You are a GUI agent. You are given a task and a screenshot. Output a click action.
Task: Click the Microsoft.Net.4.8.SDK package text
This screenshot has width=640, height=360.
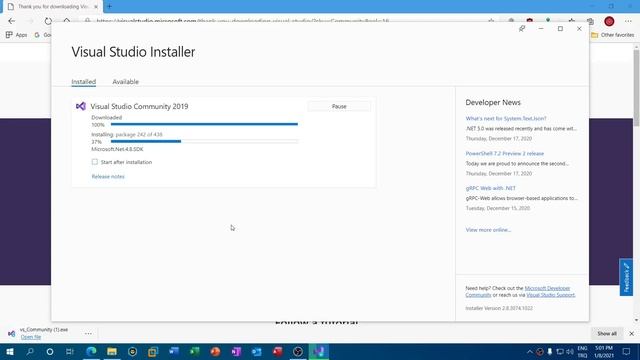[117, 149]
